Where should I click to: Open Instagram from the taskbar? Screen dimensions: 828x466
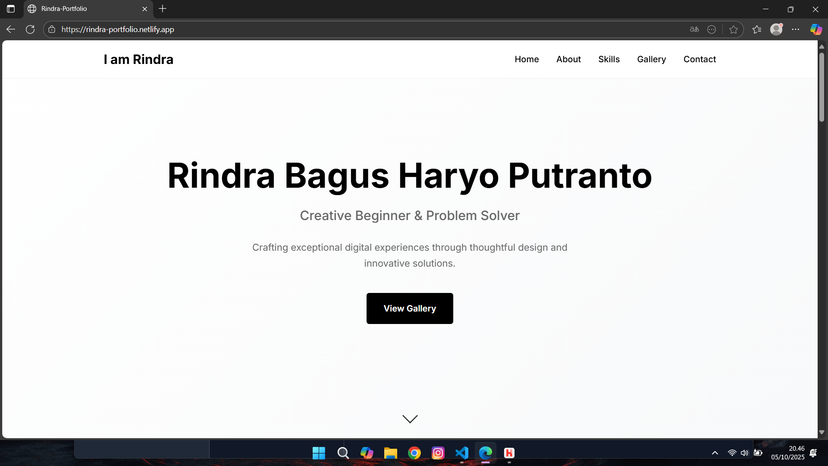coord(438,453)
